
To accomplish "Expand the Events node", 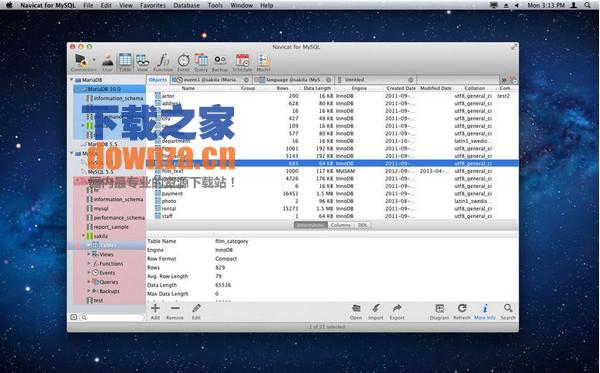I will (89, 272).
